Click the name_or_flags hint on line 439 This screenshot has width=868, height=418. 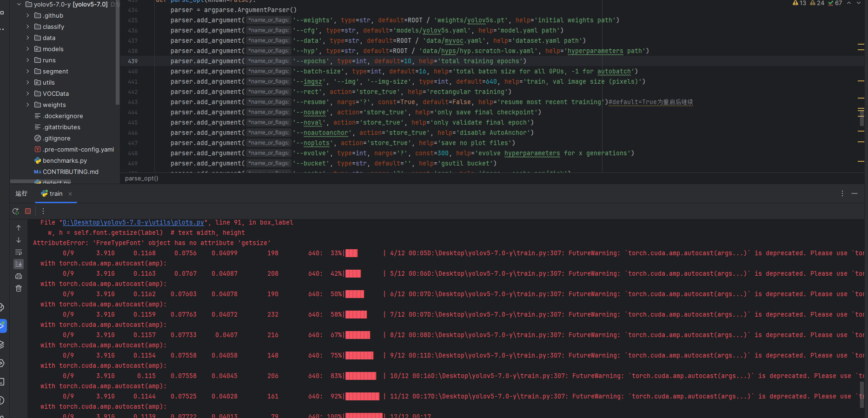point(269,61)
